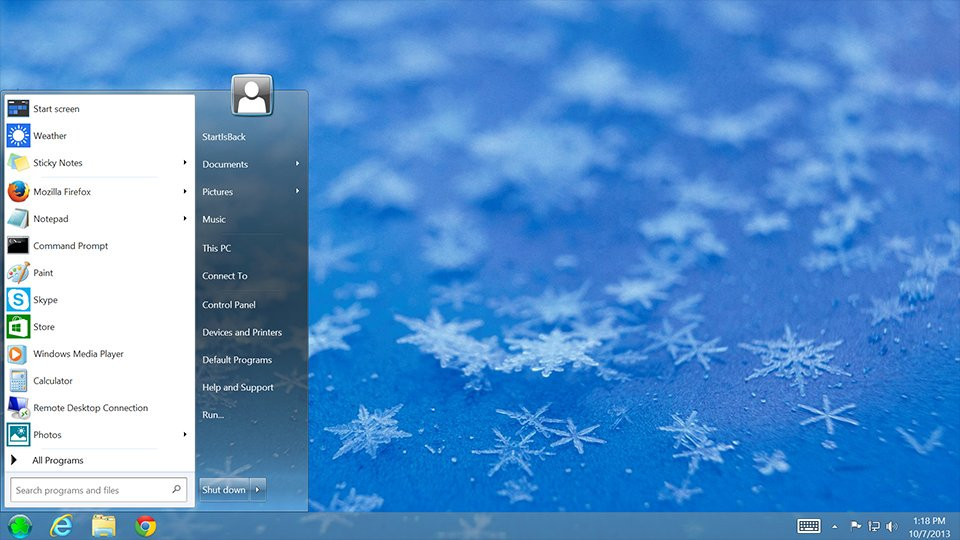Open Control Panel from Start menu
960x540 pixels.
(229, 304)
